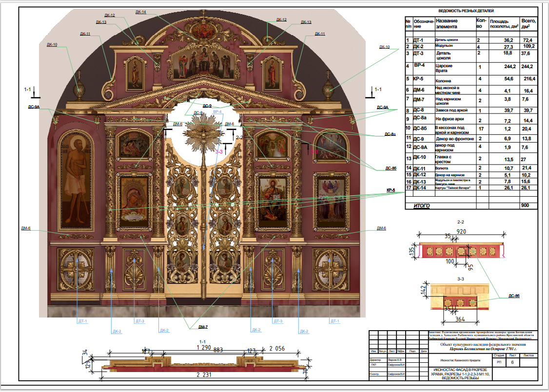Click the ДС-8а callout label right of the iconostasis
Viewport: 549px width, 392px height.
click(x=390, y=134)
